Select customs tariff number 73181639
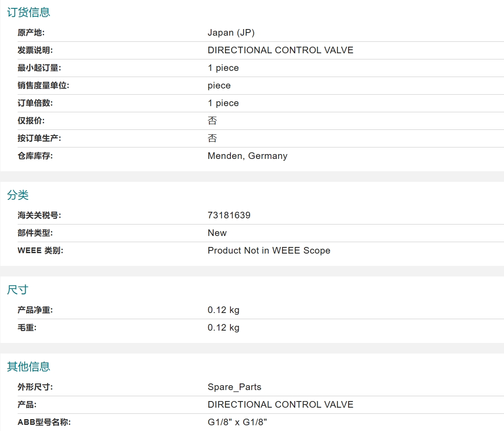504x431 pixels. click(229, 215)
